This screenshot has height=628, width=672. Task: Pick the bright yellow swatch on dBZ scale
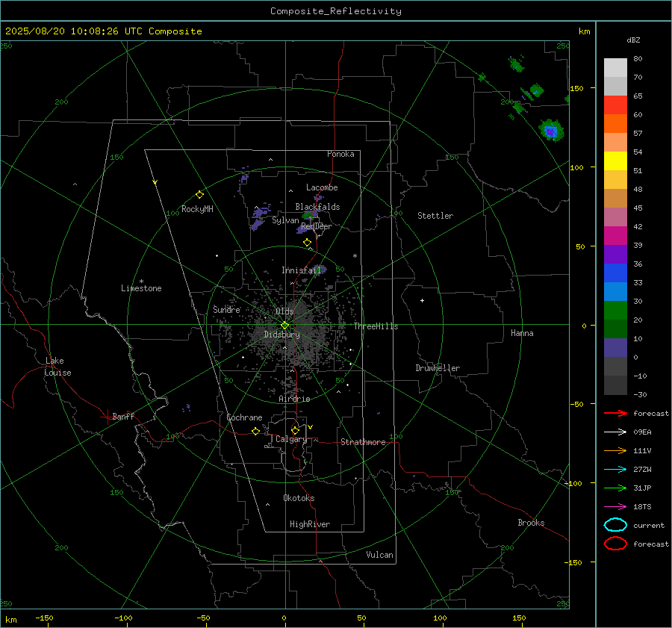point(615,161)
